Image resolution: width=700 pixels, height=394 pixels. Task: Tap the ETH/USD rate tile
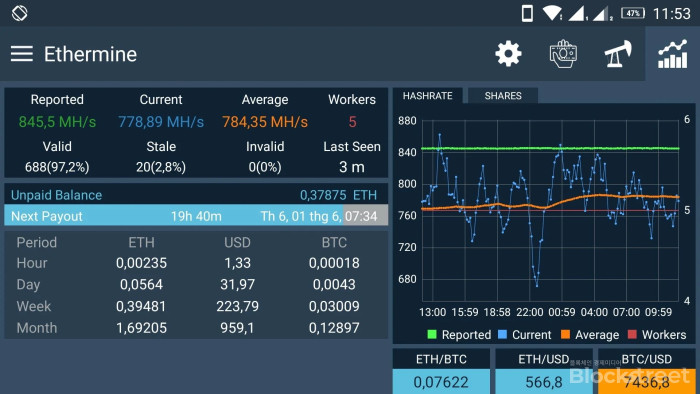[x=544, y=371]
